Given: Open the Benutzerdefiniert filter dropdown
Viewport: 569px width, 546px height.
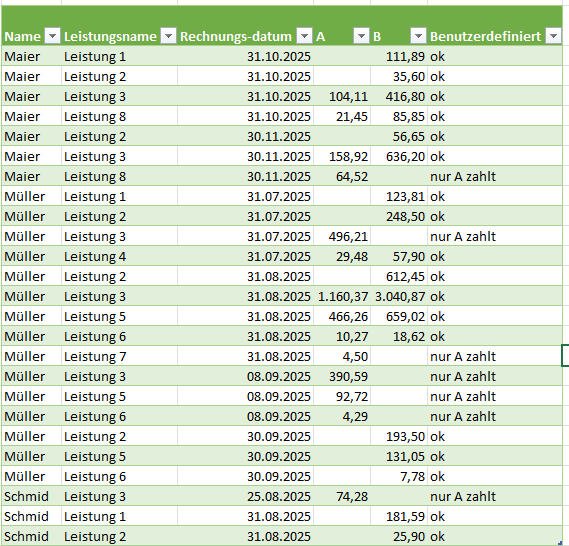Looking at the screenshot, I should pos(553,36).
